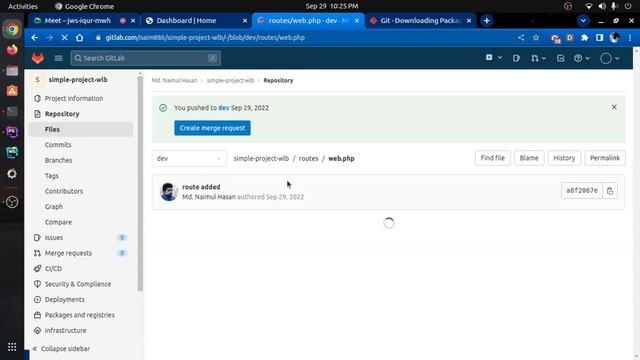Open Issues in the sidebar
640x360 pixels.
81,238
